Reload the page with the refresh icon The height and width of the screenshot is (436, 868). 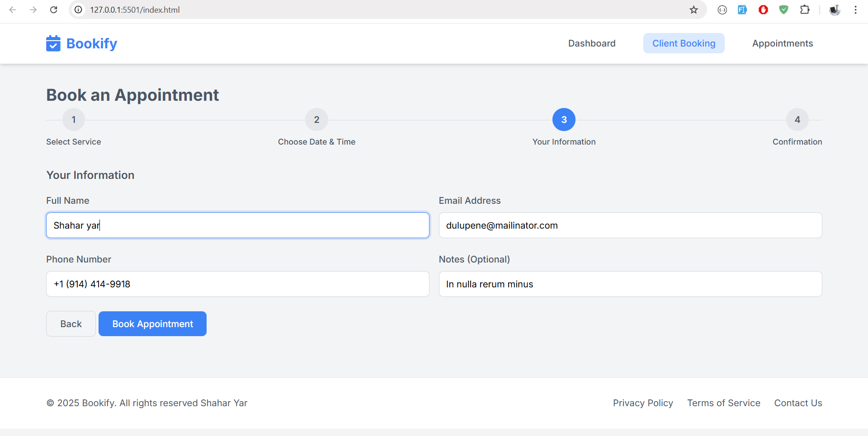click(54, 9)
